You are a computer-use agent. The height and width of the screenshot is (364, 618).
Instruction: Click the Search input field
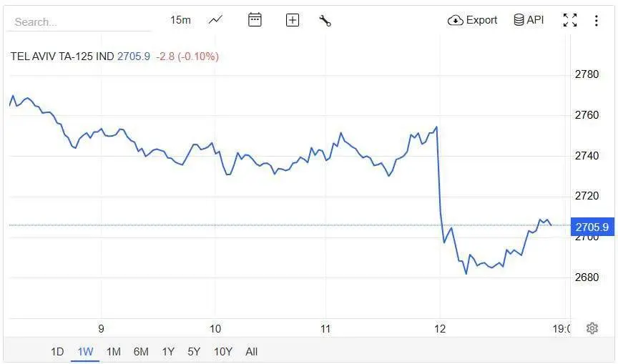(79, 21)
